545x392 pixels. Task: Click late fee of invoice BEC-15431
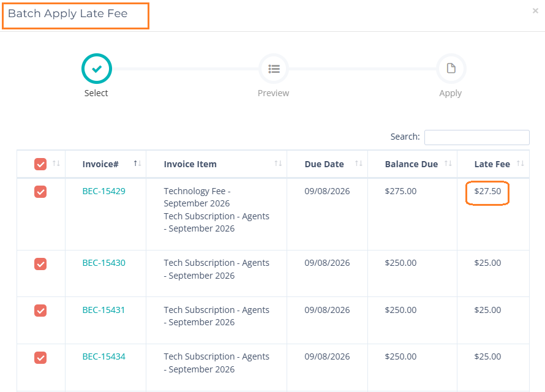[487, 310]
